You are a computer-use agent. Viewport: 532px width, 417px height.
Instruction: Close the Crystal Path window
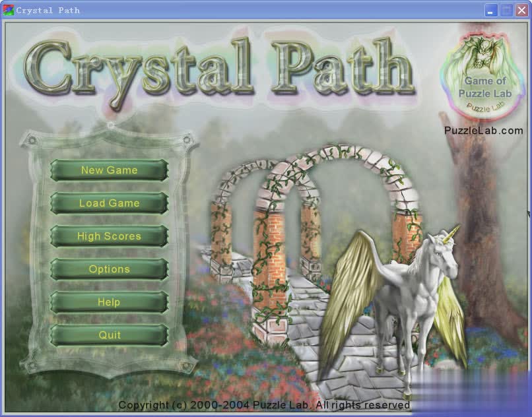click(x=521, y=10)
